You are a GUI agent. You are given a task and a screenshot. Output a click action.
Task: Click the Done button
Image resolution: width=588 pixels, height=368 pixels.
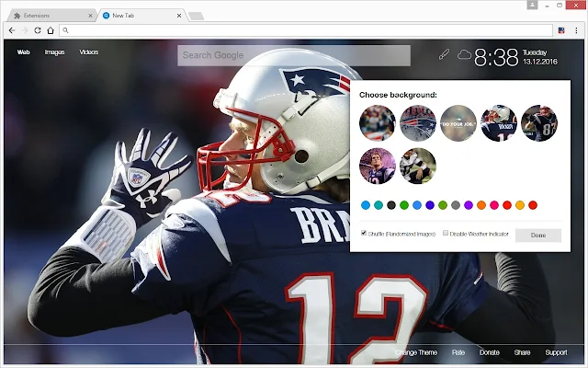(x=538, y=236)
